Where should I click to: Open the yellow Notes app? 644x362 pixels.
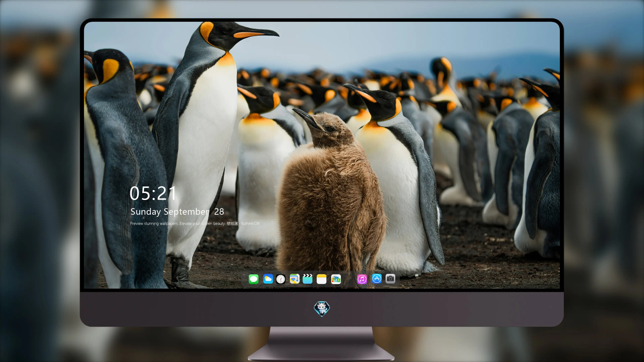pyautogui.click(x=321, y=279)
